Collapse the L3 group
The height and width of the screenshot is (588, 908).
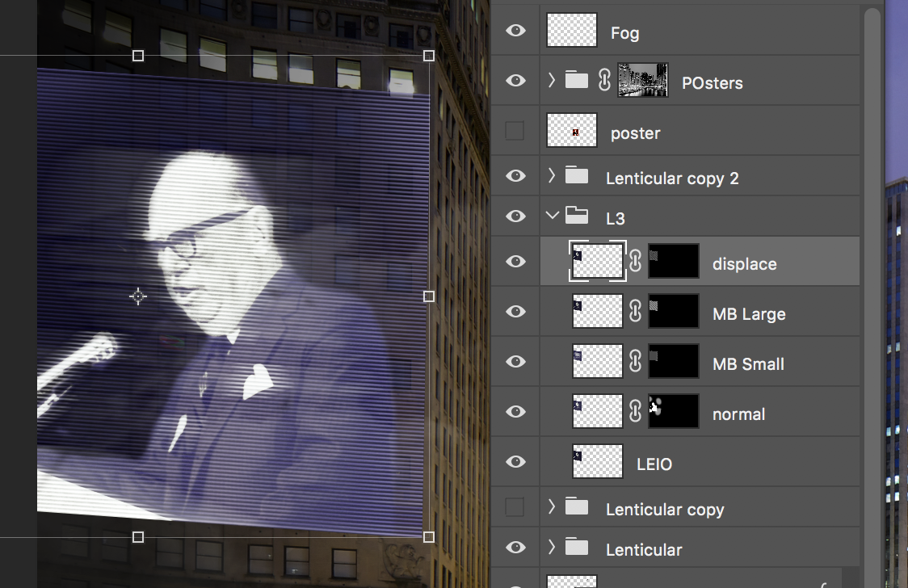coord(553,216)
